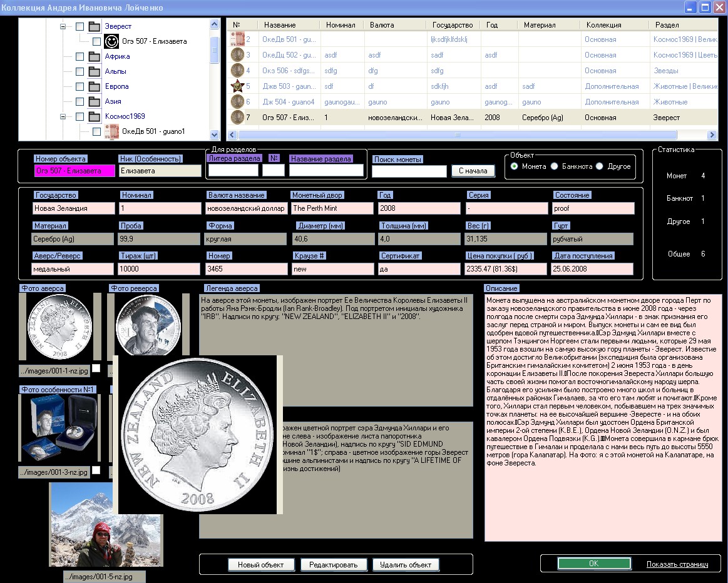Tick the checkbox next to Эверест folder
This screenshot has height=583, width=728.
coord(80,26)
